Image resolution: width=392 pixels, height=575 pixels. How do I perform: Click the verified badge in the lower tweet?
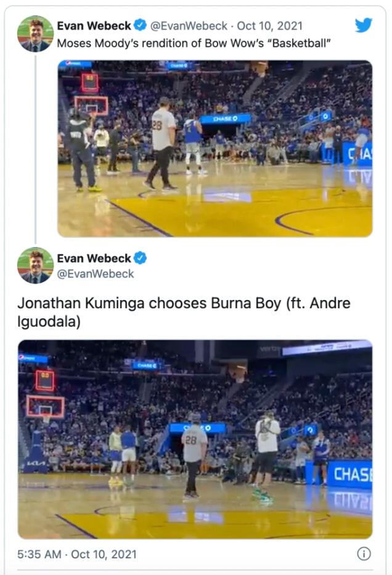click(140, 258)
